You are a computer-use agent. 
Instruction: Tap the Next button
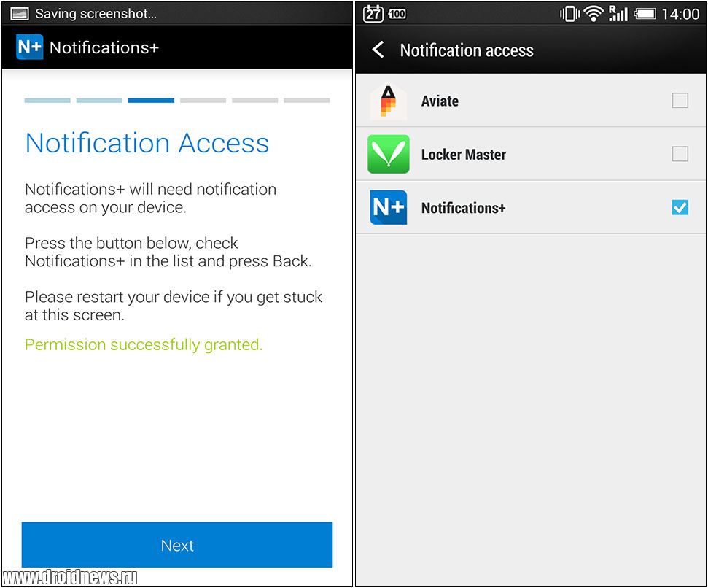coord(177,545)
